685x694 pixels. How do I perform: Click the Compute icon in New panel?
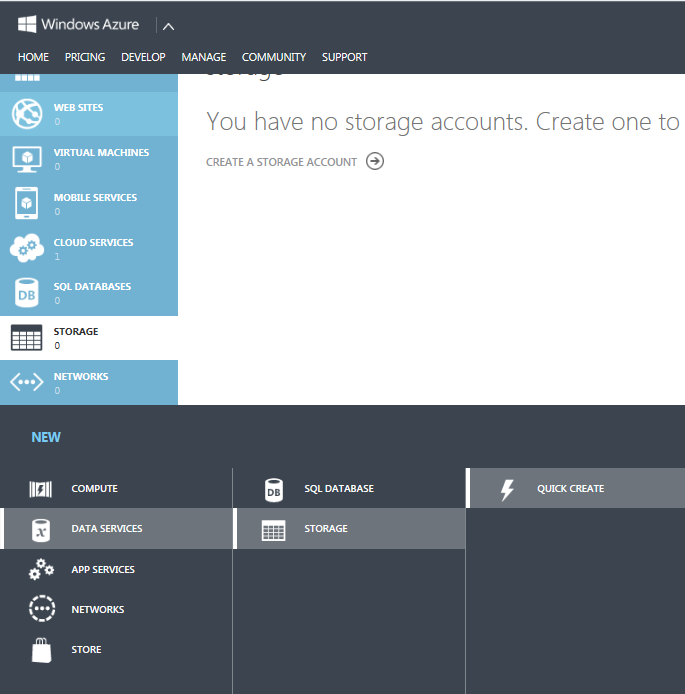[x=41, y=489]
